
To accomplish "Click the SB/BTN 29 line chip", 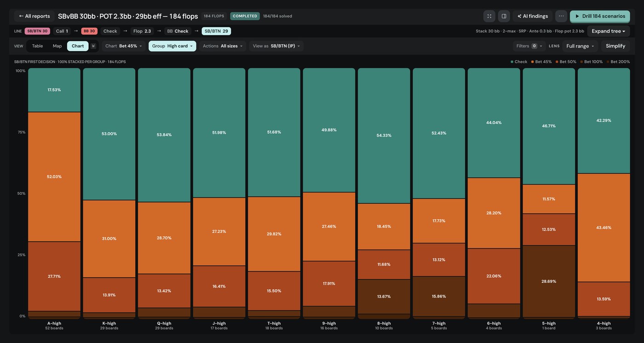I will click(216, 31).
